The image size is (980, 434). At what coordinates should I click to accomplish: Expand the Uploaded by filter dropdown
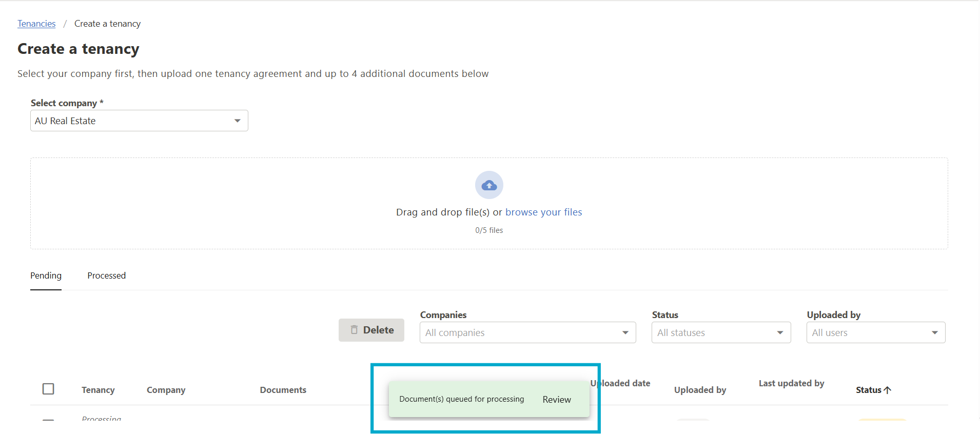pyautogui.click(x=875, y=333)
